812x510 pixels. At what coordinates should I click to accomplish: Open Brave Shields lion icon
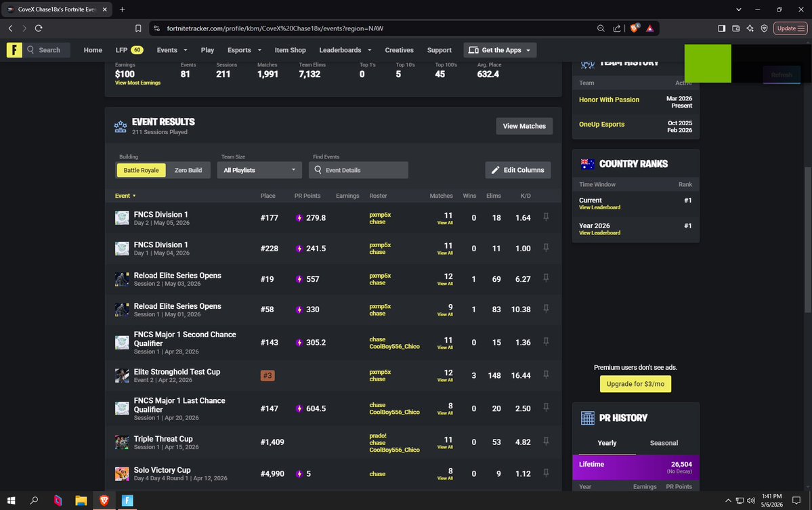635,28
